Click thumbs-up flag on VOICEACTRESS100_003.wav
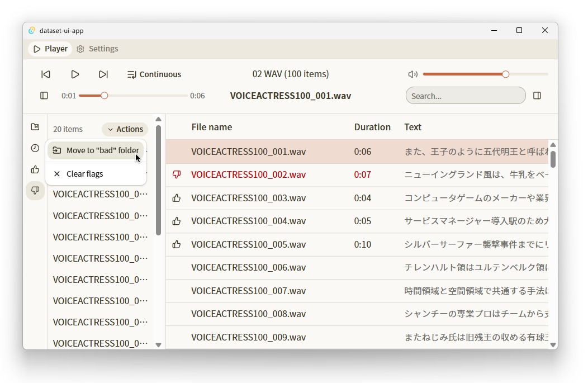The height and width of the screenshot is (383, 588). point(177,198)
